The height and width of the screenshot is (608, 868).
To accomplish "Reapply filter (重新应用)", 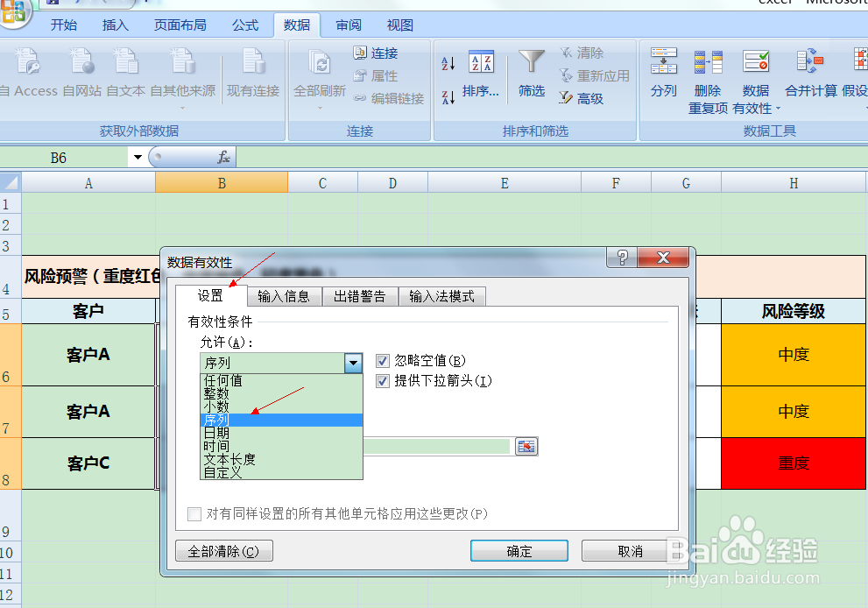I will 595,76.
